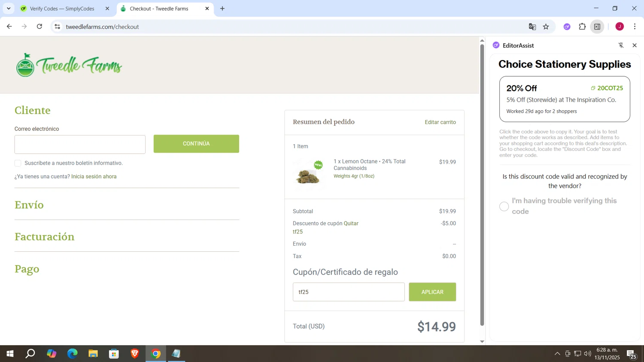Open the notepad app taskbar icon
This screenshot has height=362, width=644.
coord(176,354)
